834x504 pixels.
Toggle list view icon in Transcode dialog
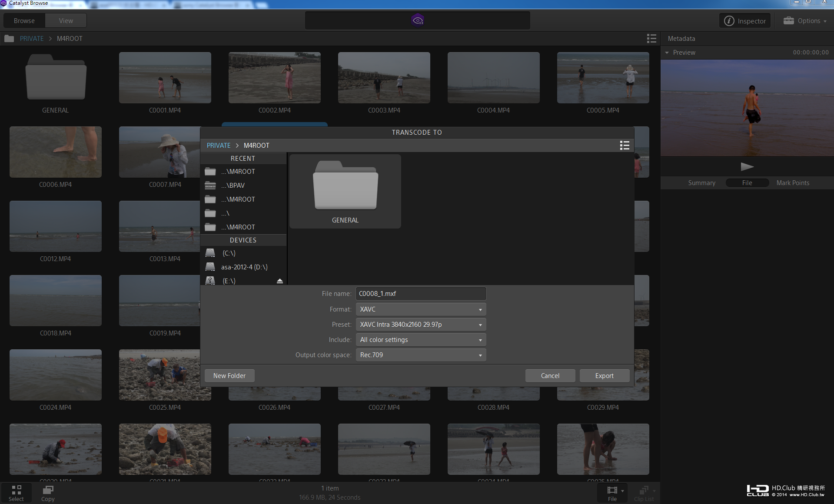[x=625, y=146]
